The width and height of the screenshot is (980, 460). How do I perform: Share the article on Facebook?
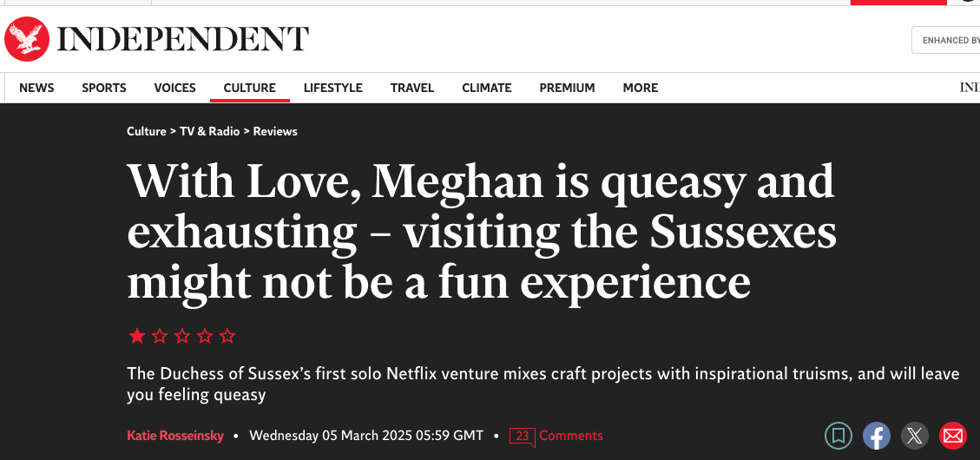[876, 435]
